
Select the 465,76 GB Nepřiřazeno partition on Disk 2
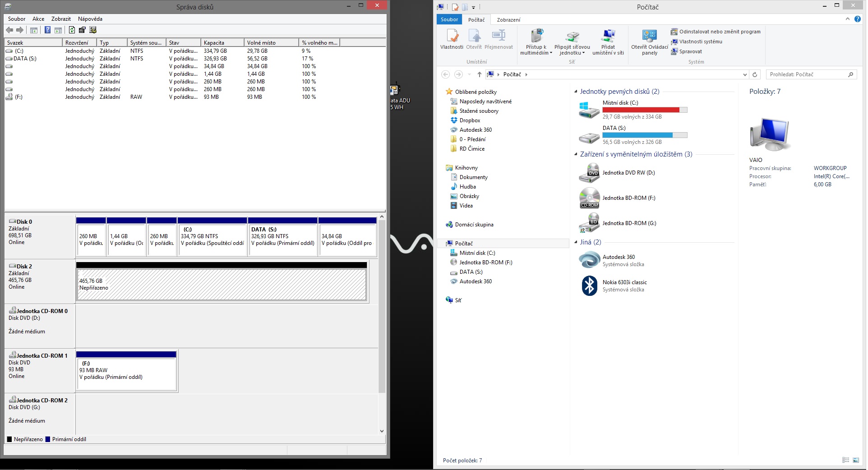[x=222, y=285]
